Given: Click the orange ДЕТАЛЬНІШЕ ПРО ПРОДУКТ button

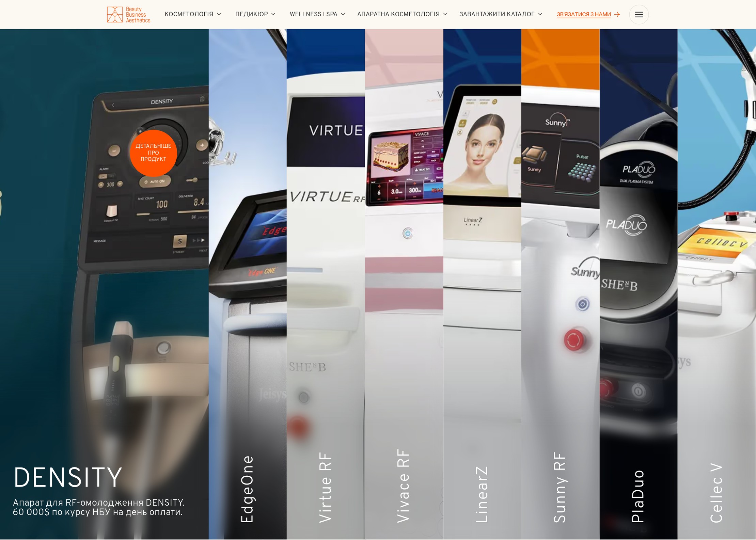Looking at the screenshot, I should [153, 153].
